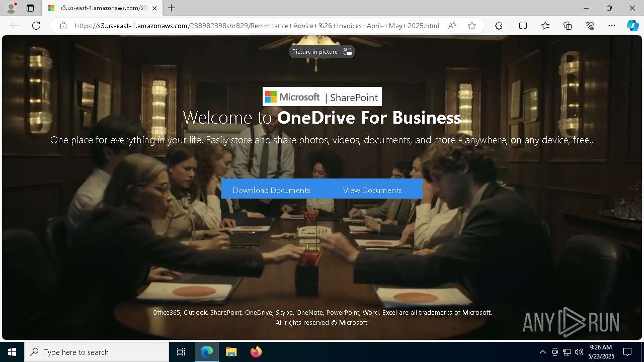Click the address bar URL
644x362 pixels.
[257, 26]
